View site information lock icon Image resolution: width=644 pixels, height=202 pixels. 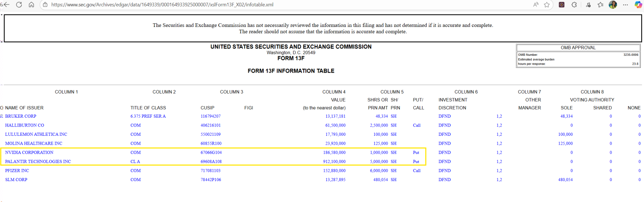[x=45, y=5]
